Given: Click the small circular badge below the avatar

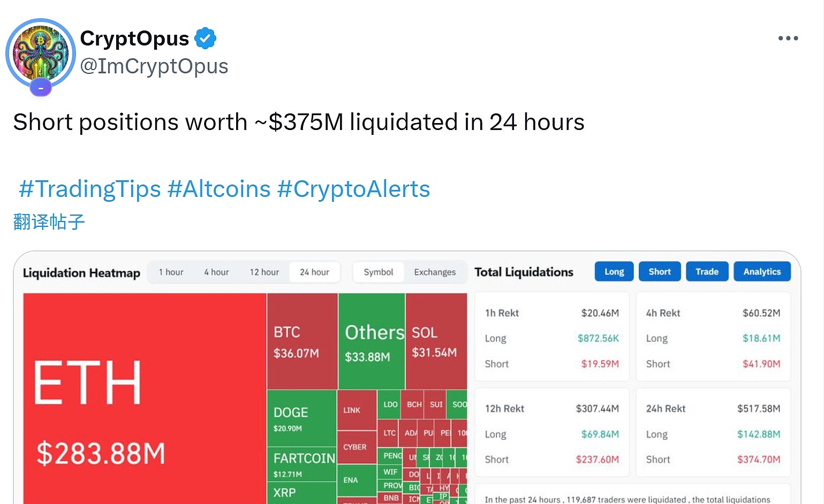Looking at the screenshot, I should click(40, 87).
